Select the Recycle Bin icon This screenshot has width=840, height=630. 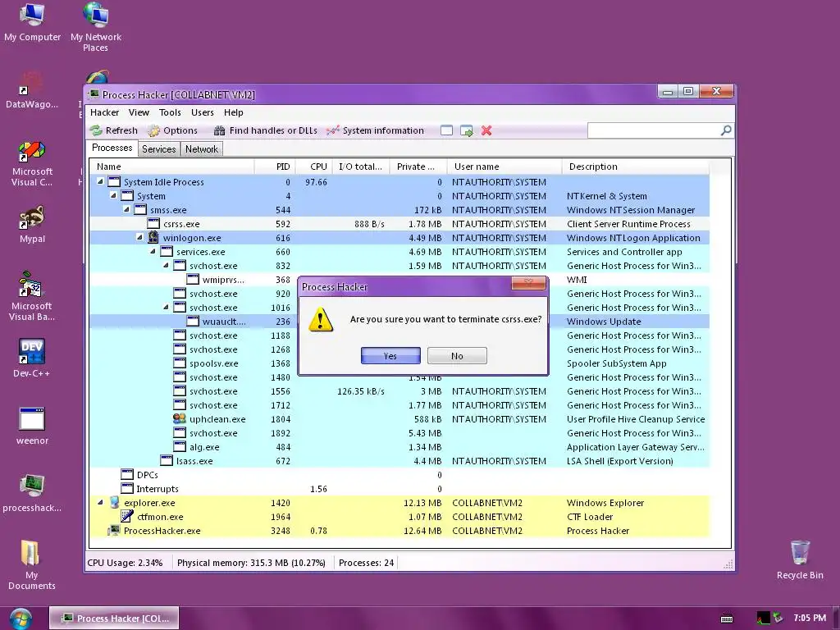coord(800,559)
